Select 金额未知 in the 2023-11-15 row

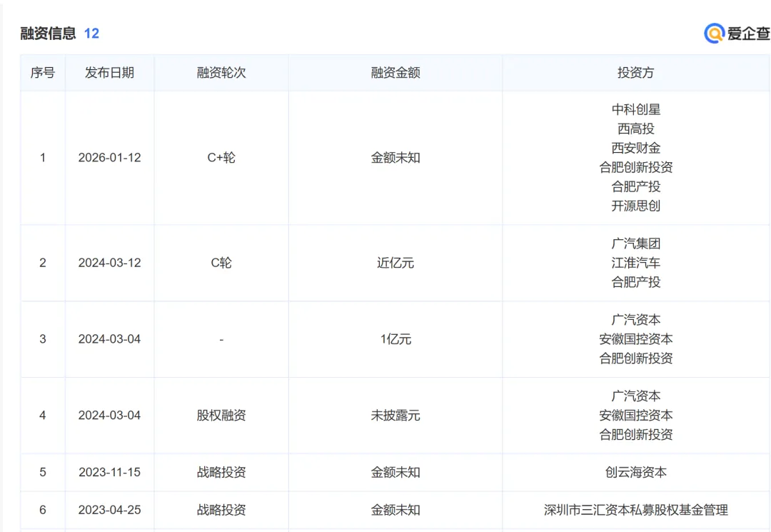point(395,473)
